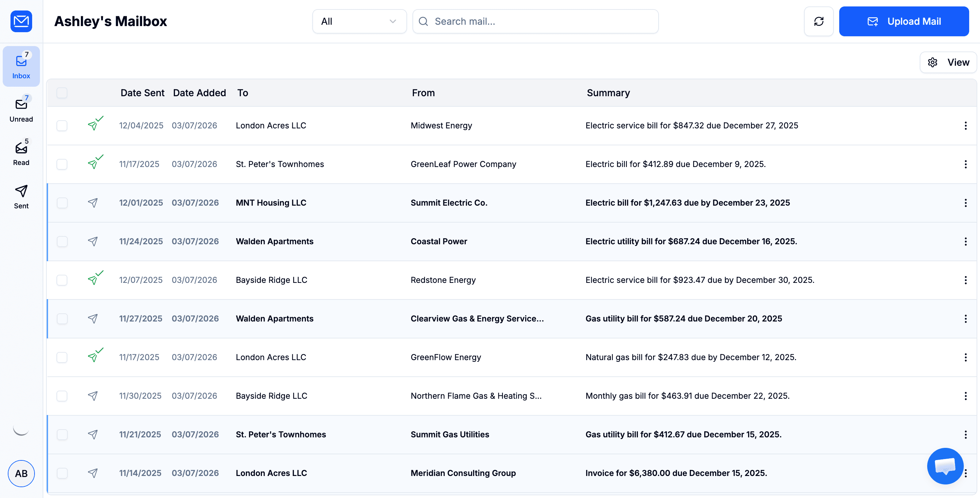Open the three-dot menu on the Meridian Consulting invoice
The width and height of the screenshot is (980, 498).
pos(965,473)
